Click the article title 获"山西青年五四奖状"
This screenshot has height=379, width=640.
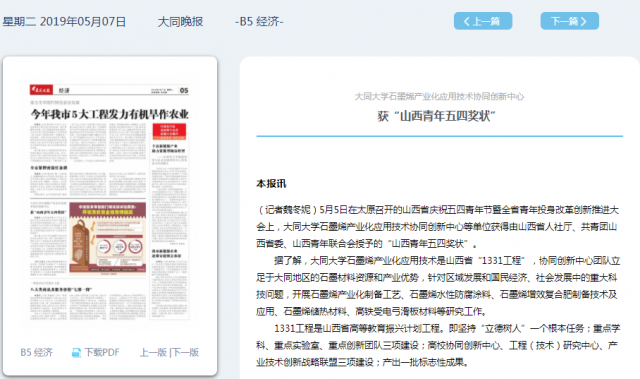click(436, 116)
